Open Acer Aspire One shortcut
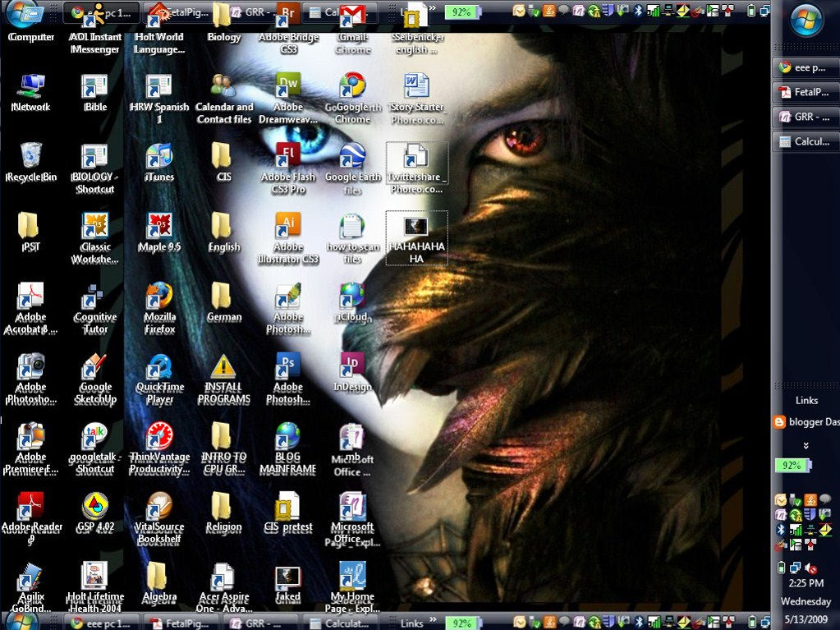Image resolution: width=840 pixels, height=630 pixels. 223,588
